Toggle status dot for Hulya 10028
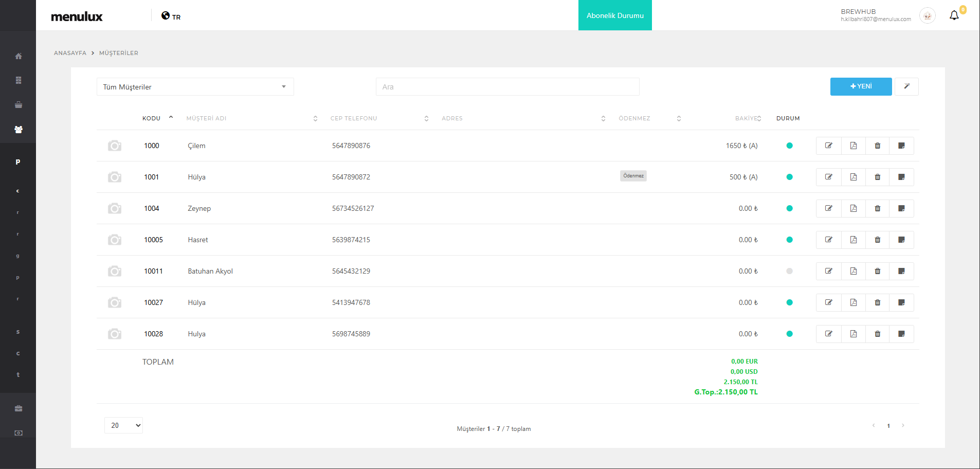This screenshot has width=980, height=469. pyautogui.click(x=789, y=334)
